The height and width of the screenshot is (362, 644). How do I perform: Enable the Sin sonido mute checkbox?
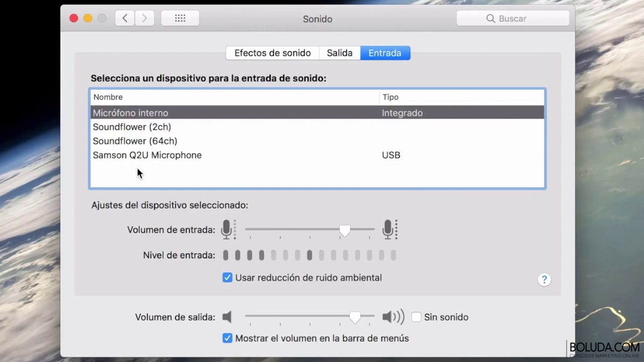coord(416,317)
